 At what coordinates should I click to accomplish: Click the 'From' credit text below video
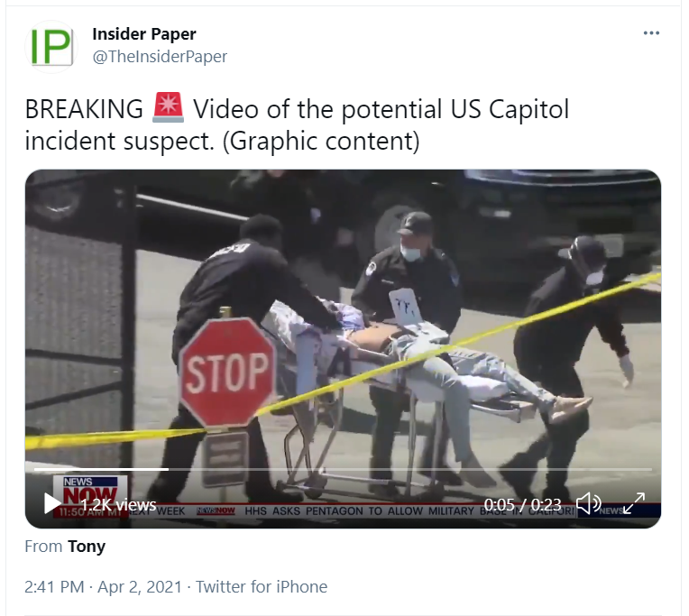point(43,547)
